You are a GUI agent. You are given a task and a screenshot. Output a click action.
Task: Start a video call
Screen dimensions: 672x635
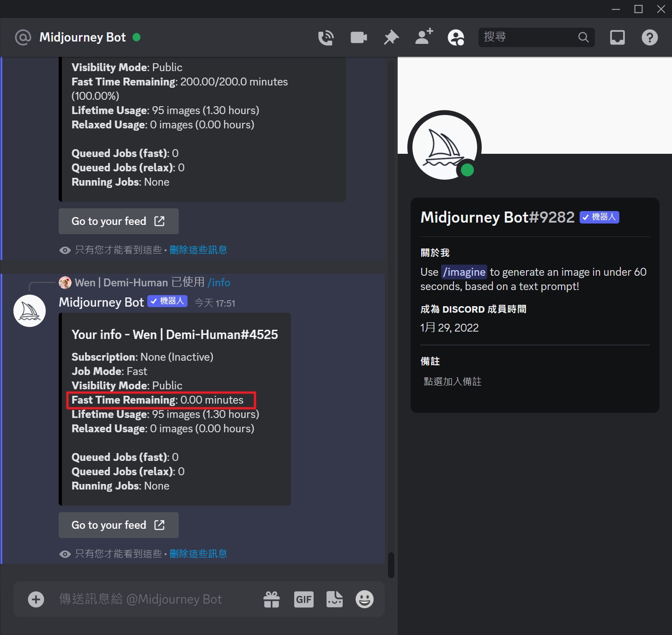coord(359,37)
